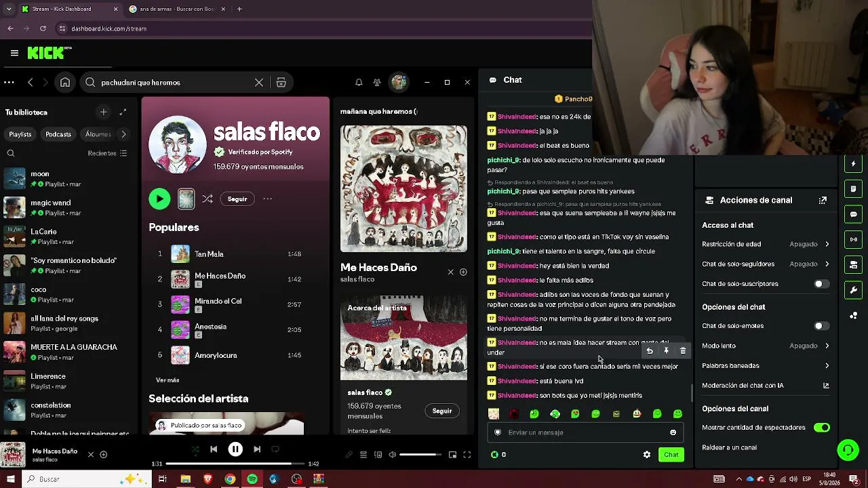Viewport: 868px width, 488px height.
Task: Search within Tu biblioteca
Action: click(x=11, y=153)
